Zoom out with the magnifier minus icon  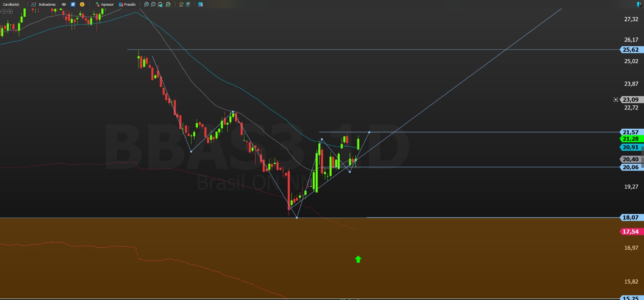point(153,4)
